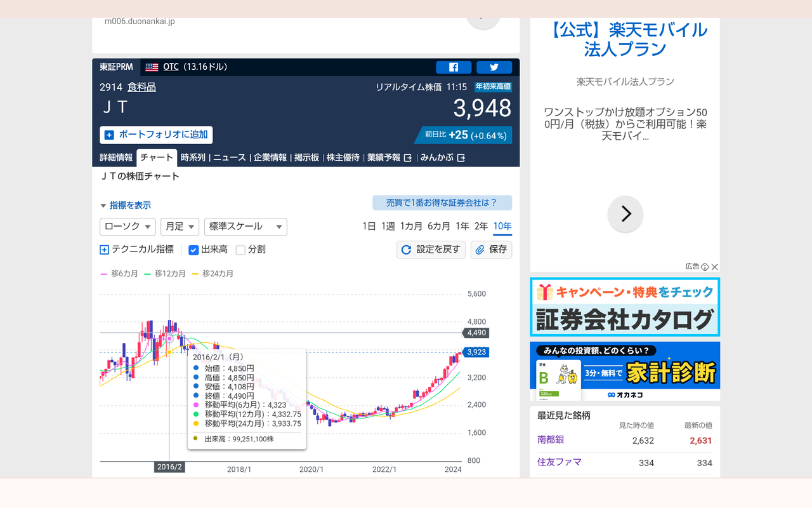The height and width of the screenshot is (508, 812).
Task: Select the 1年 chart range
Action: click(462, 226)
